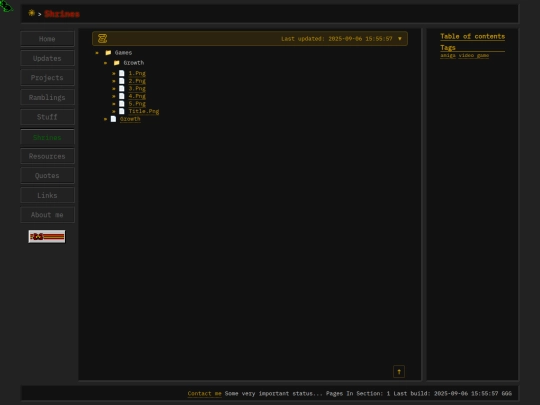Click the file icon beside Title.Png
Screen dimensions: 540x405
click(x=122, y=111)
